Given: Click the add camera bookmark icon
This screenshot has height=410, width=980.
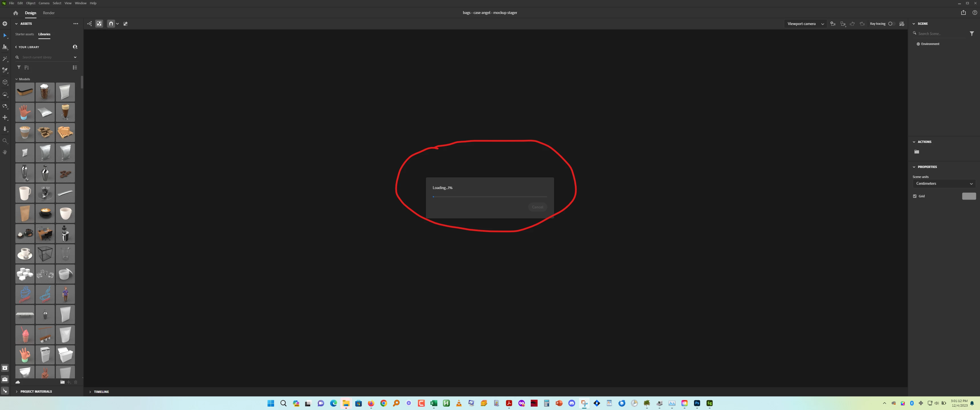Looking at the screenshot, I should pos(833,24).
